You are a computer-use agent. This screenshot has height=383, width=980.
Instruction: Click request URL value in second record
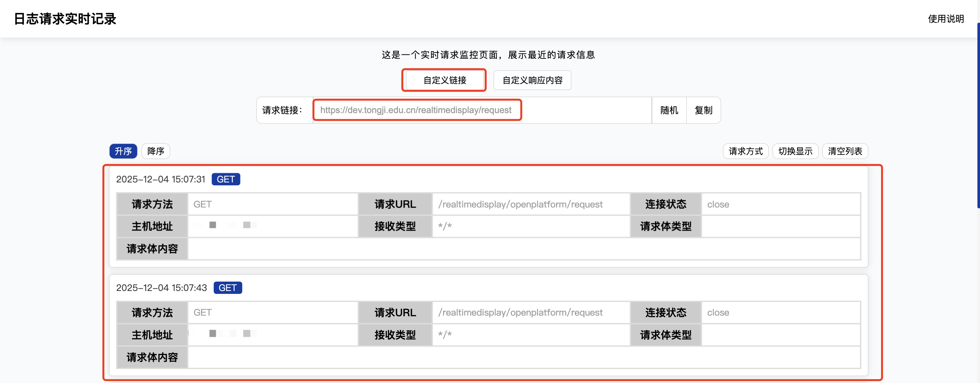click(x=520, y=313)
